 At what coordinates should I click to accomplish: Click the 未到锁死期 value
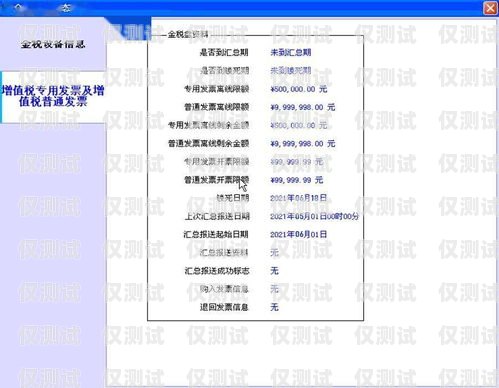[x=291, y=71]
